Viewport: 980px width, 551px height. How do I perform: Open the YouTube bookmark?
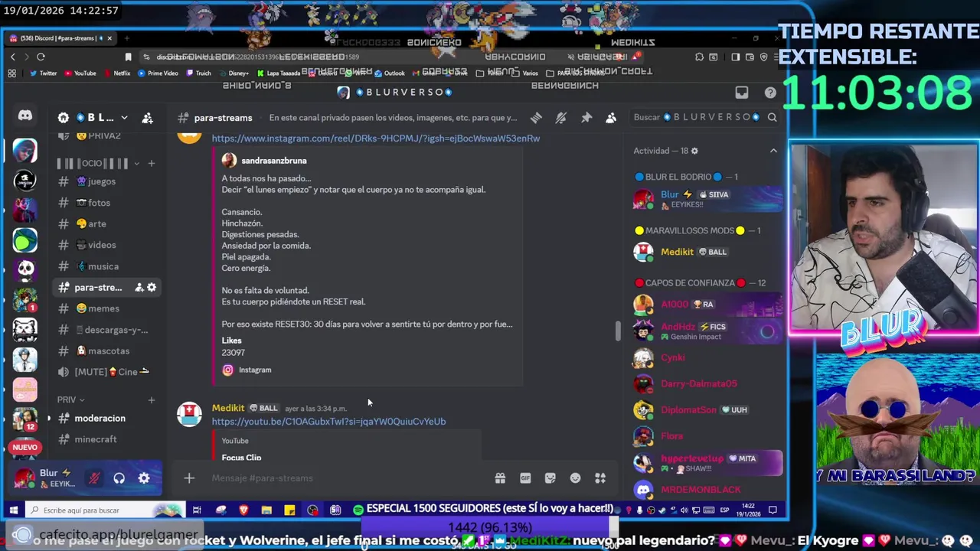click(x=80, y=73)
